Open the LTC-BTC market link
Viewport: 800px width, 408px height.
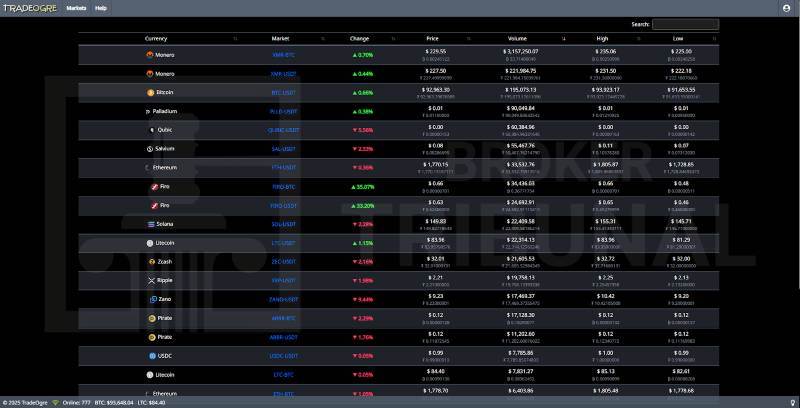pos(284,374)
